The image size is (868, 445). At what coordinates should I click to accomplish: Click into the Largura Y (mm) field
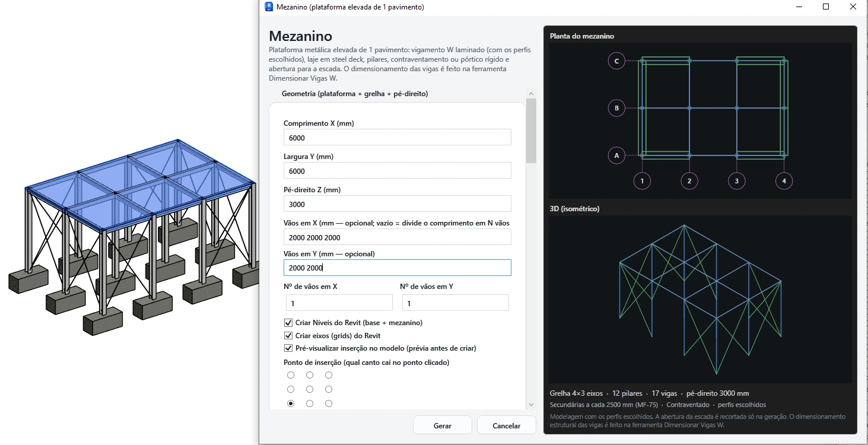[397, 171]
